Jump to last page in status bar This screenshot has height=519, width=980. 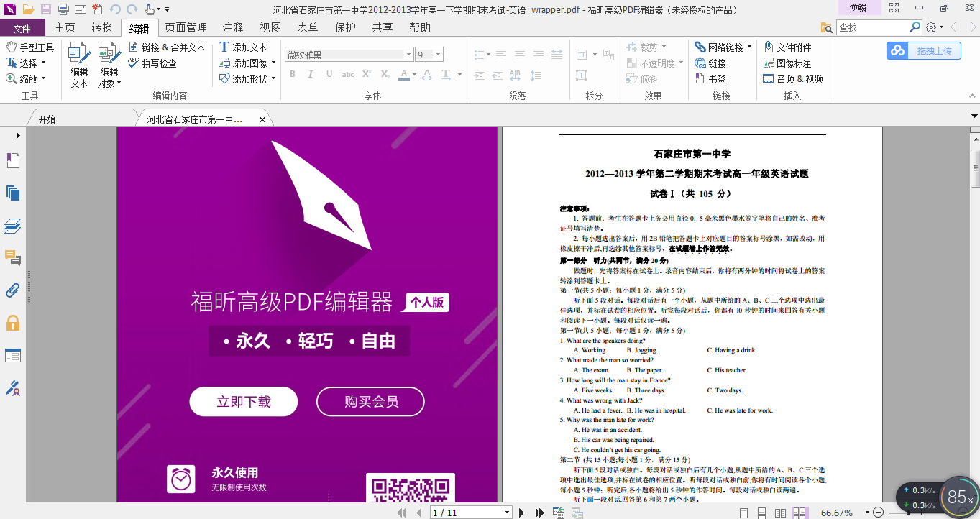tap(539, 513)
